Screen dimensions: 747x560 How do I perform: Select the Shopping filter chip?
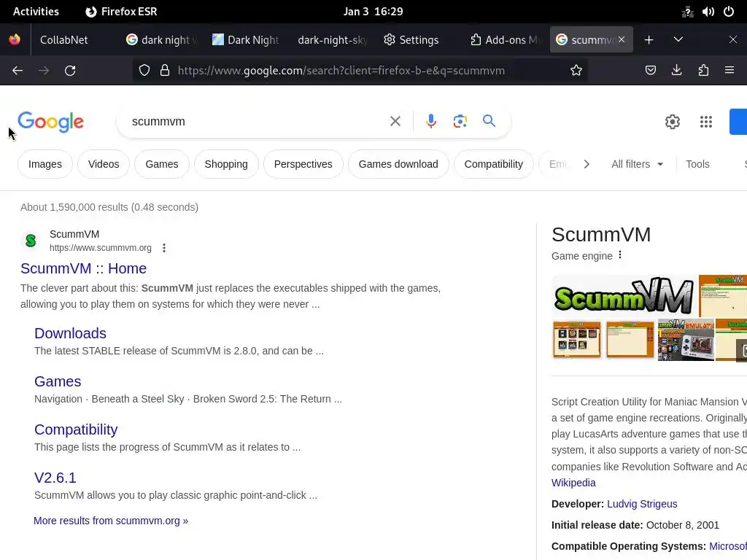pyautogui.click(x=226, y=164)
